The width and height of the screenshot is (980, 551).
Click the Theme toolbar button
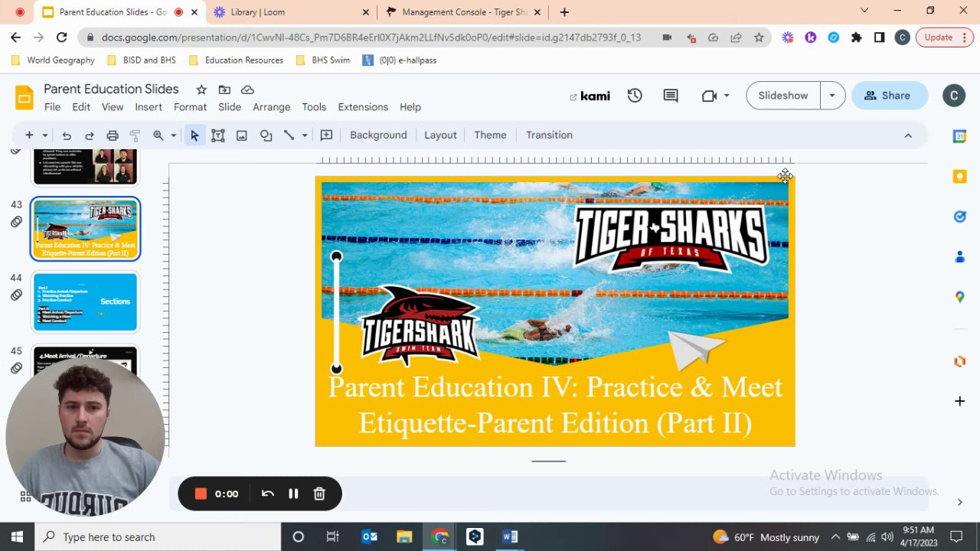[490, 135]
